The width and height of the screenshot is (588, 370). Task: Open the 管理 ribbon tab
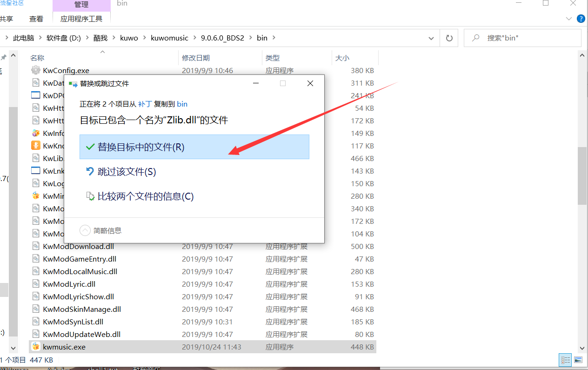point(81,5)
